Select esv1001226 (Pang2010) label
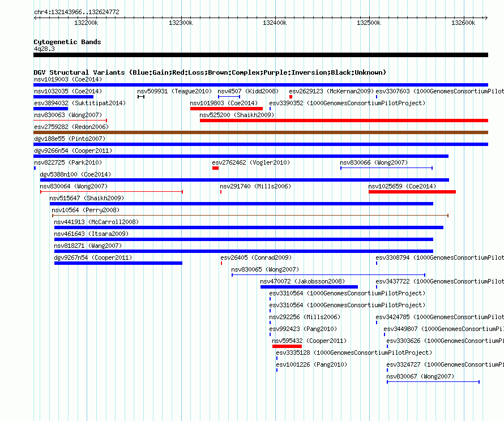This screenshot has height=421, width=504. pyautogui.click(x=311, y=364)
